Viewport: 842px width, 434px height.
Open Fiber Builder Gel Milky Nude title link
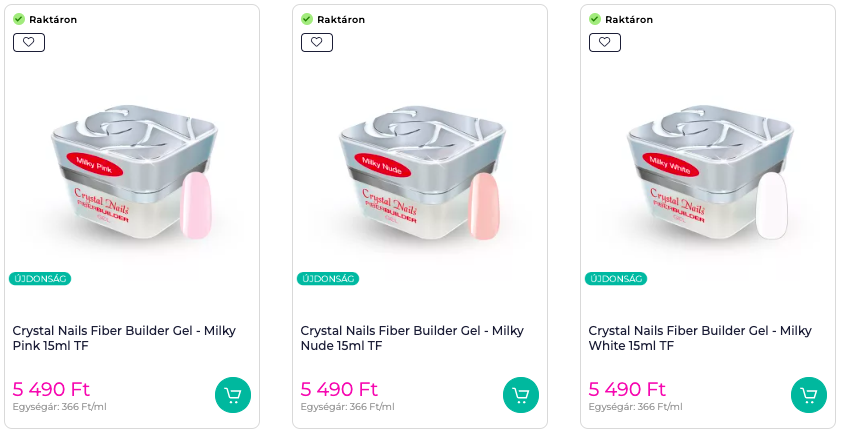coord(412,338)
